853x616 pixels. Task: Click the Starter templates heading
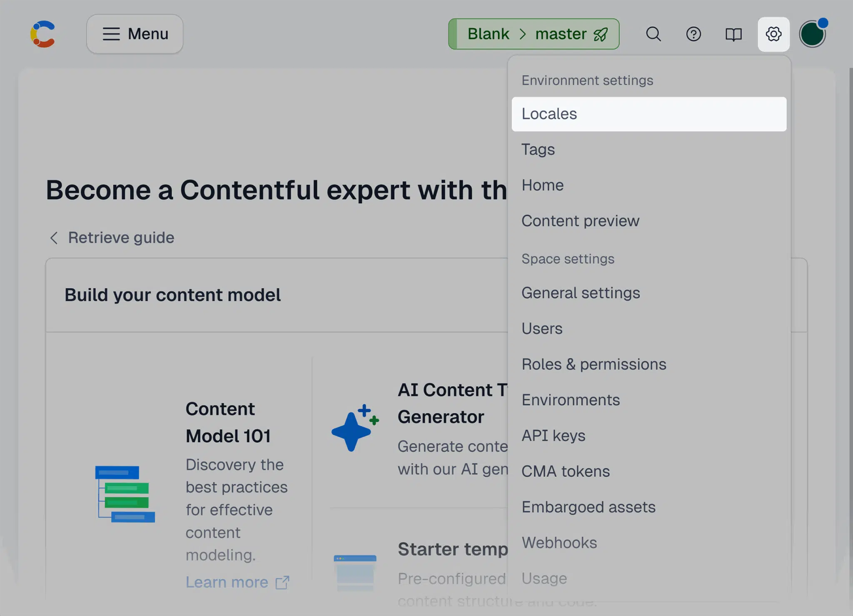[453, 549]
